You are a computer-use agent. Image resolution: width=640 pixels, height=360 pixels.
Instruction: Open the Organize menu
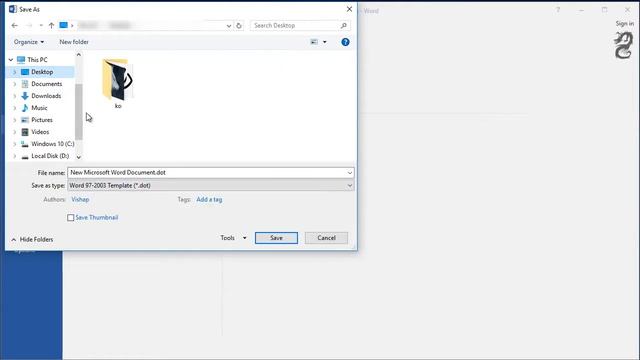coord(29,42)
